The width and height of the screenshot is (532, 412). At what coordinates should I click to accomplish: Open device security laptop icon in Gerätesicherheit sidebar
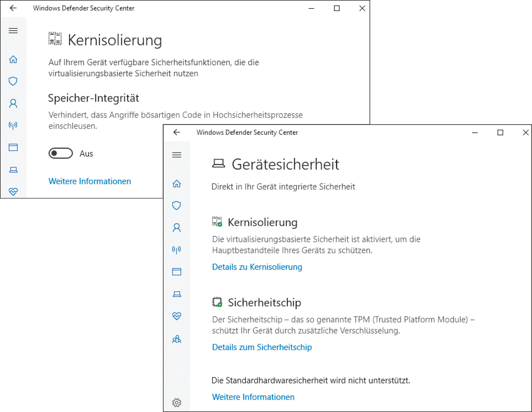click(177, 294)
